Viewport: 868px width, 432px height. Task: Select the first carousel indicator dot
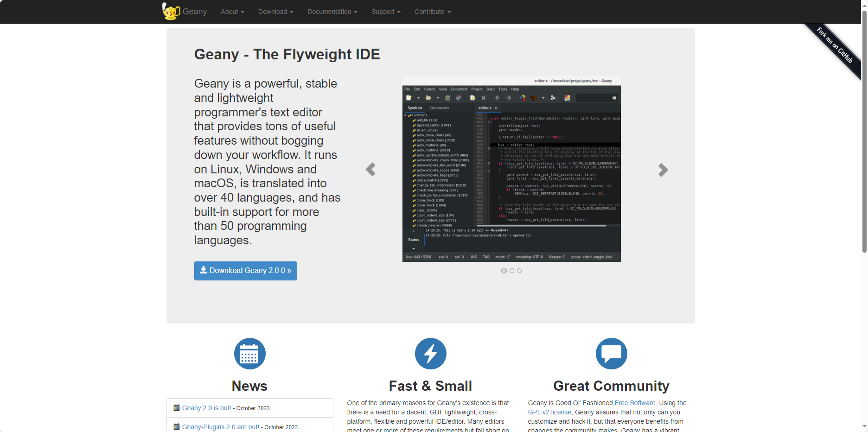coord(504,271)
